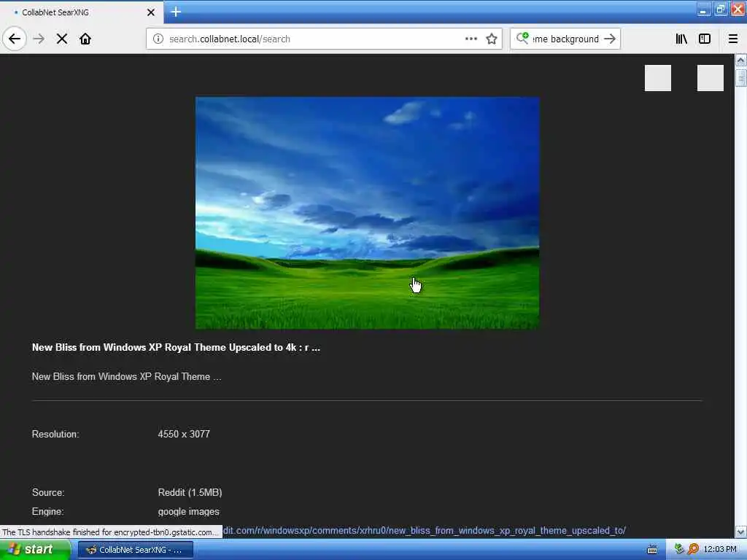Close the CollabNet SearXNG tab
The width and height of the screenshot is (747, 560).
pos(151,12)
